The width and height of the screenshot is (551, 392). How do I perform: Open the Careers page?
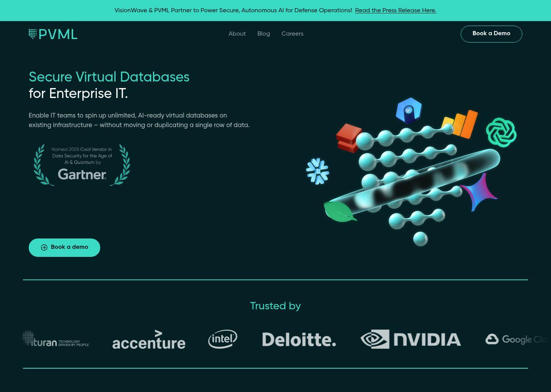click(292, 34)
